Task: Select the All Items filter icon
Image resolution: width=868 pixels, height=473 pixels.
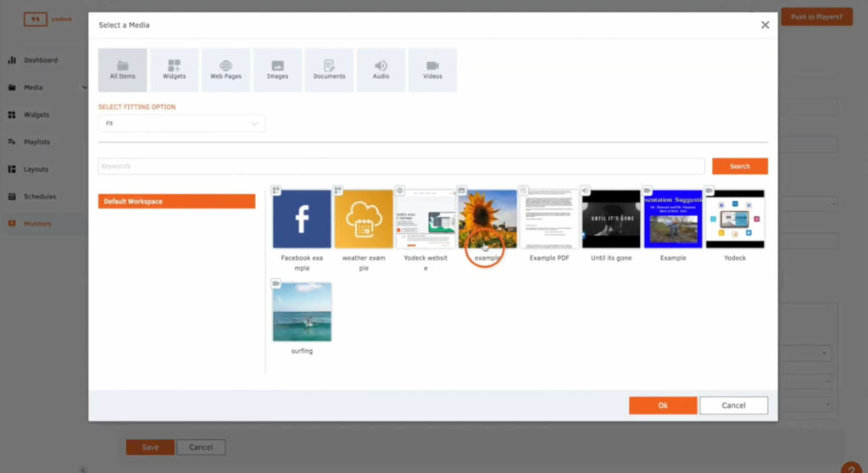Action: [122, 70]
